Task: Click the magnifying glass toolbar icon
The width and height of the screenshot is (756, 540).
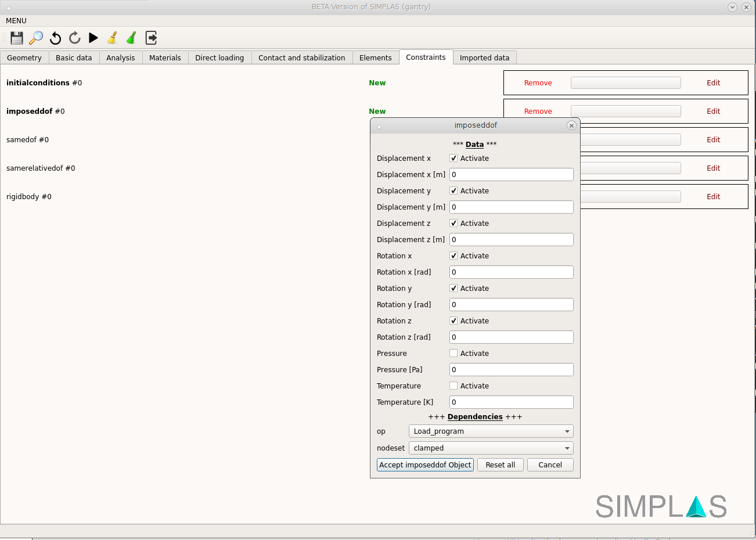Action: pyautogui.click(x=36, y=38)
